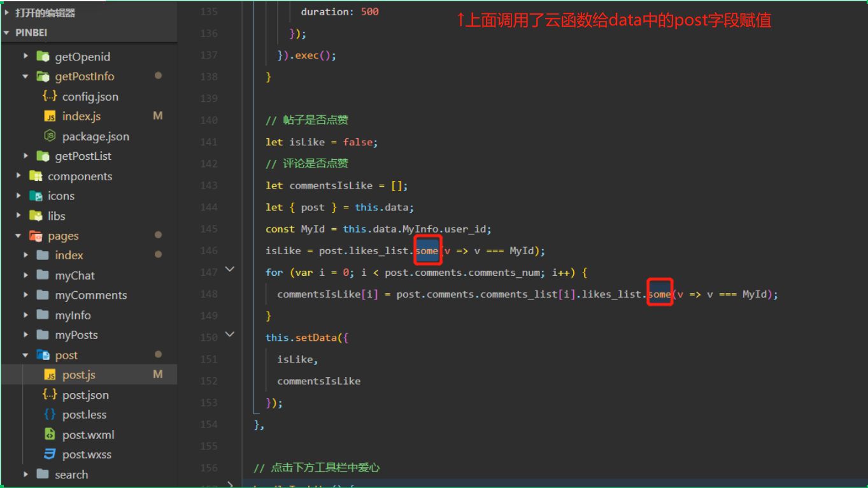Click line number 141 in gutter
Screen dimensions: 868x488
(209, 142)
